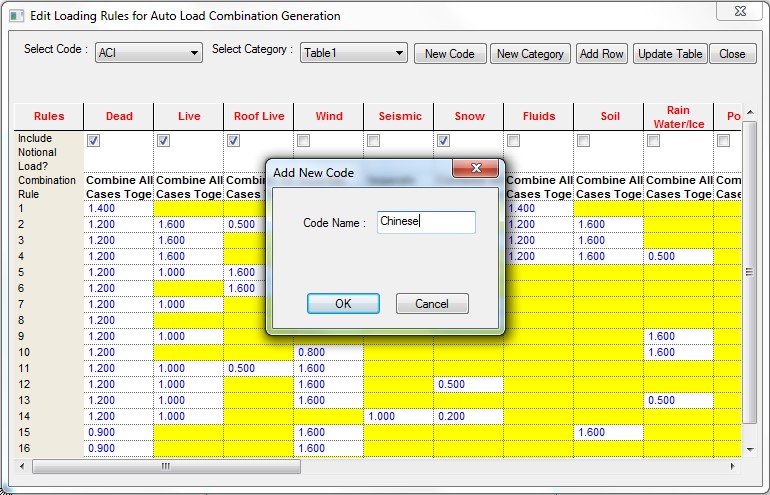Click the Dead column header
The width and height of the screenshot is (770, 495).
click(x=119, y=116)
